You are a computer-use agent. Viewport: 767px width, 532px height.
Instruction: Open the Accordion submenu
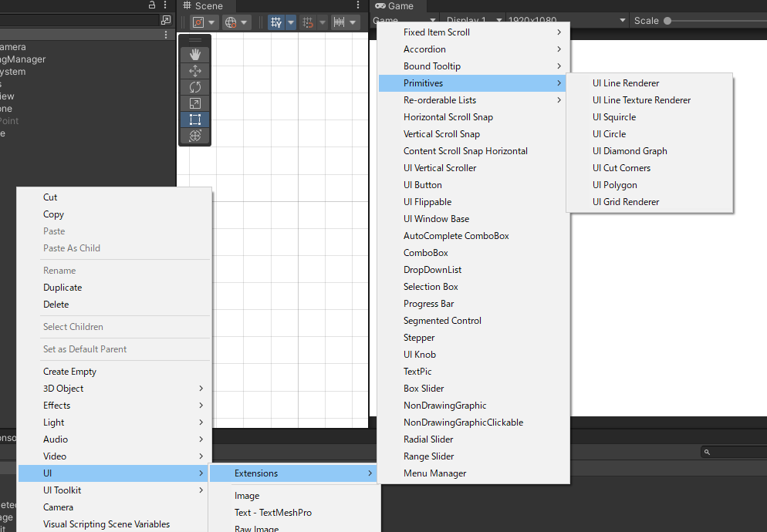pos(474,49)
